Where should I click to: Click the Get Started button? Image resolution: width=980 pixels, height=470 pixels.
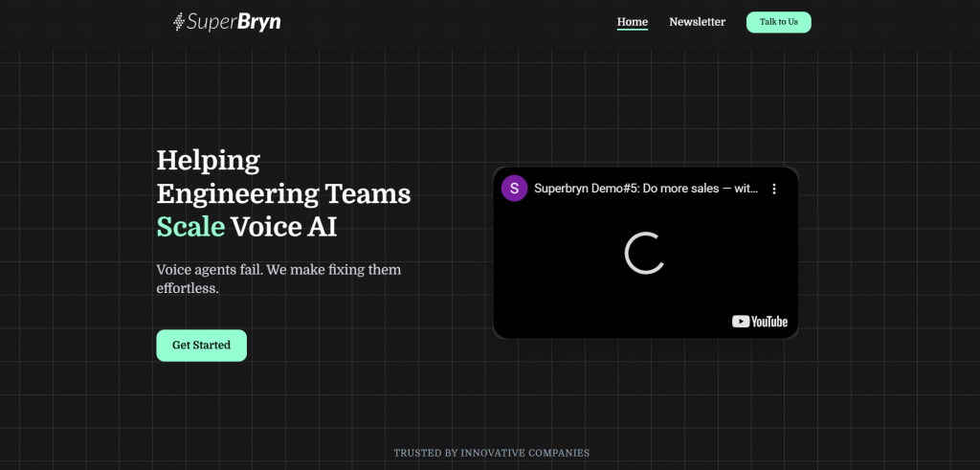coord(201,346)
